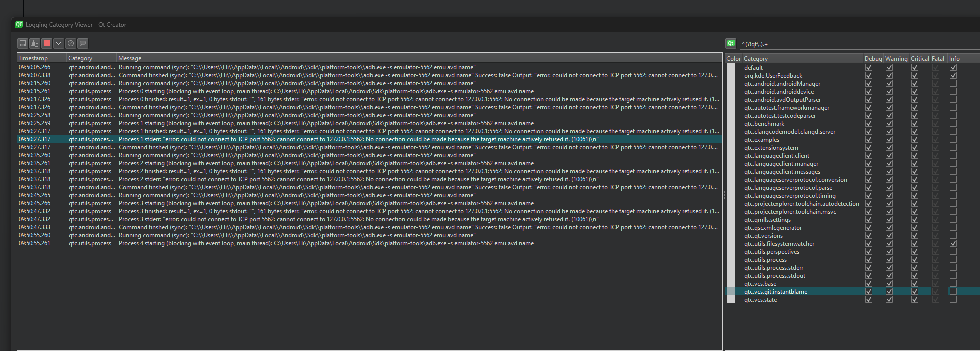This screenshot has height=351, width=980.
Task: Enable Info for qtc.vcs.git.instantblame
Action: (953, 292)
